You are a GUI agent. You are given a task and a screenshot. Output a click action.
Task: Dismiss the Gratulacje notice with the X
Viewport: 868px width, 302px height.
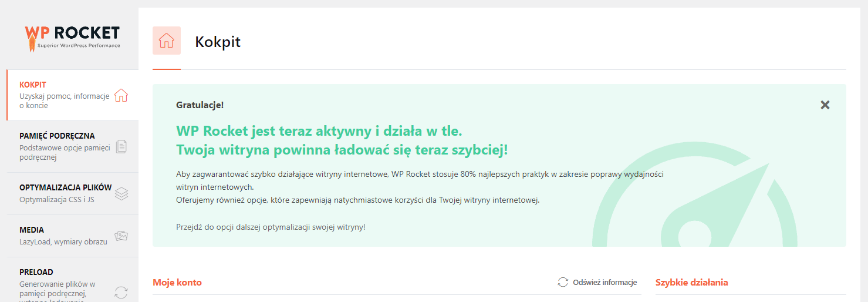pyautogui.click(x=825, y=105)
